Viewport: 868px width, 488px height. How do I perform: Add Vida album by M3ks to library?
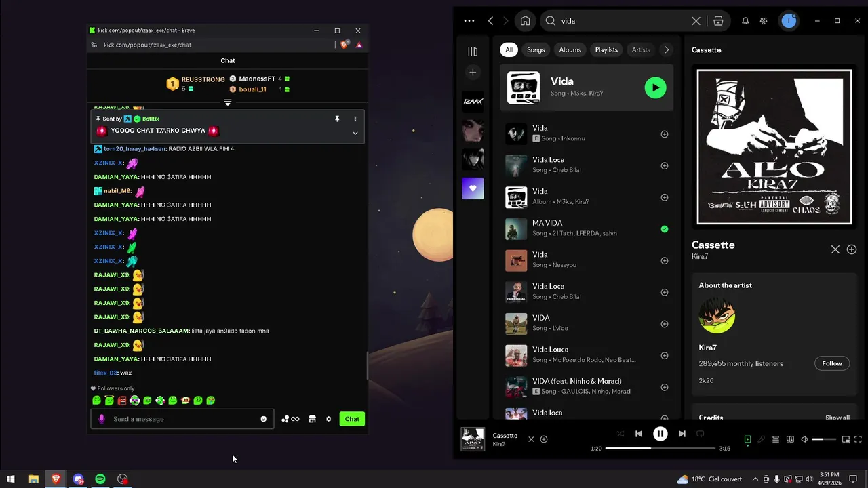(664, 197)
